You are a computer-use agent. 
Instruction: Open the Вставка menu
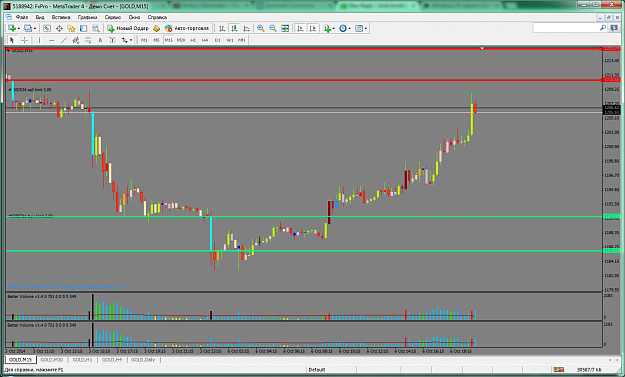click(x=61, y=17)
